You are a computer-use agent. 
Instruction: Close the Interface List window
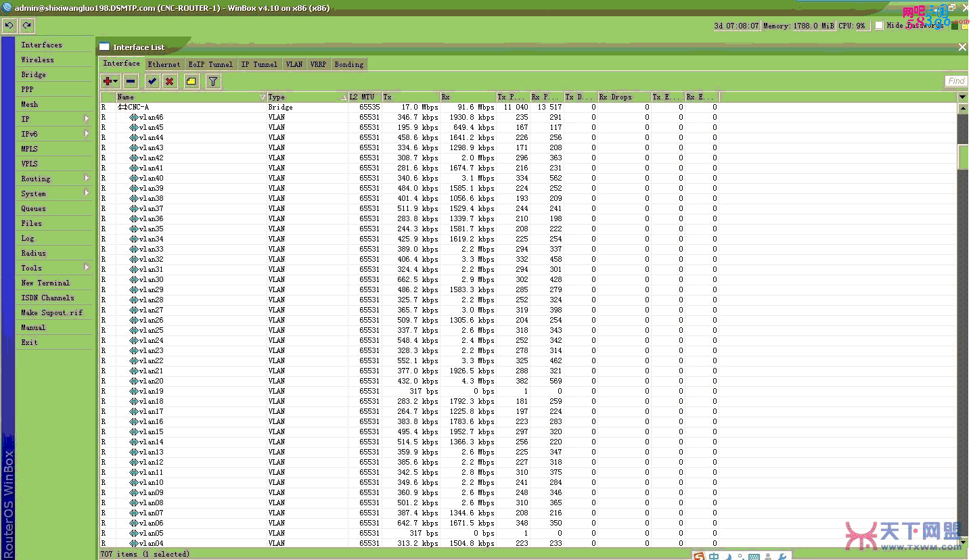[x=962, y=47]
